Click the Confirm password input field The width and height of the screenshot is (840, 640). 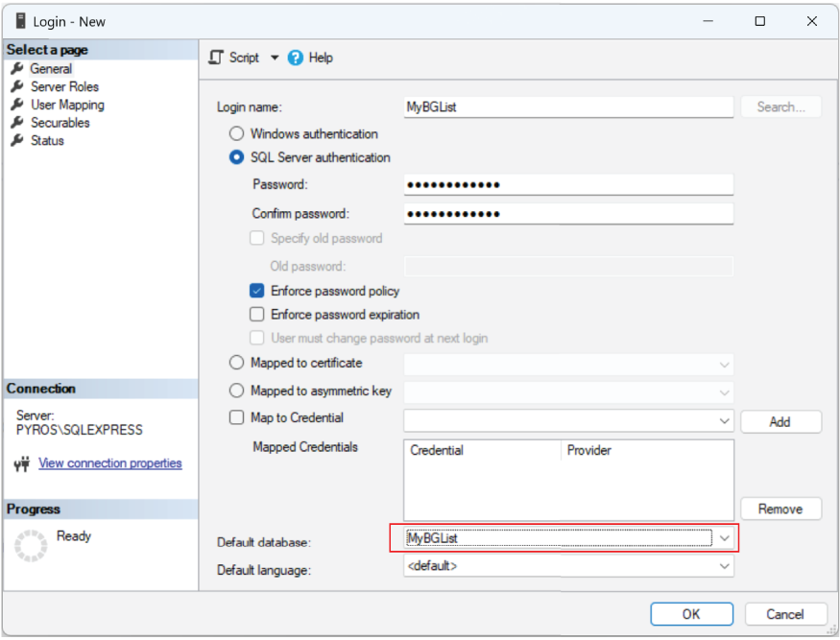pyautogui.click(x=568, y=214)
